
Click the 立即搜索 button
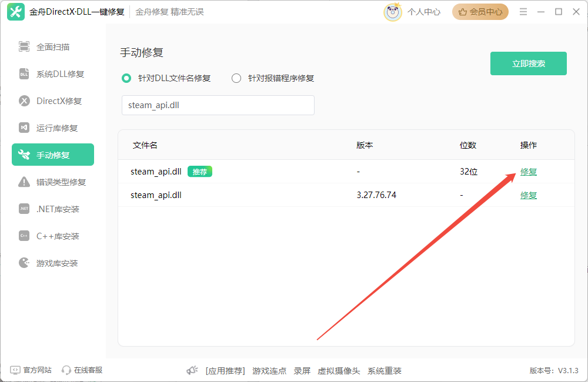tap(529, 63)
